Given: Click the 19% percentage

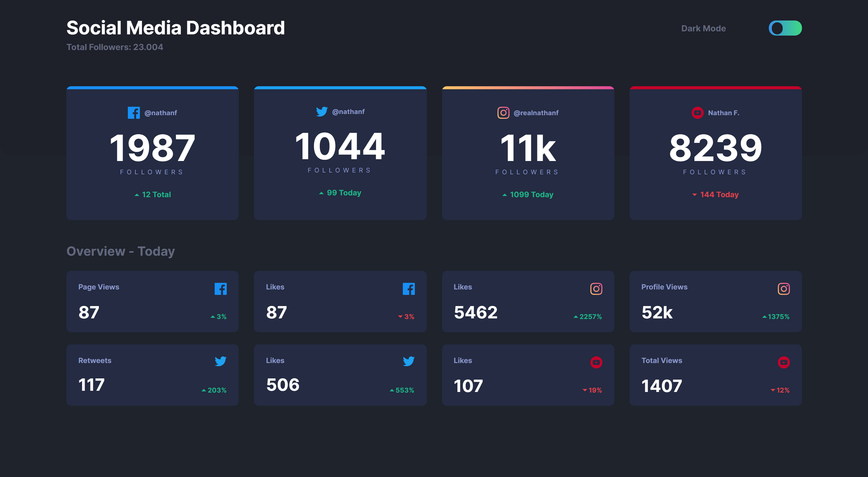Looking at the screenshot, I should point(595,390).
